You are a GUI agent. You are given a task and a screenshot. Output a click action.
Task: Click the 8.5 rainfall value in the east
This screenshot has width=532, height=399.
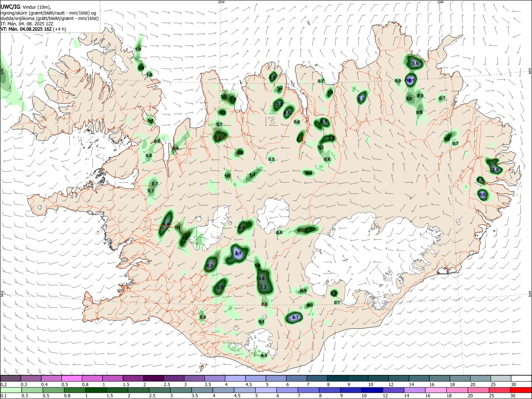click(482, 195)
